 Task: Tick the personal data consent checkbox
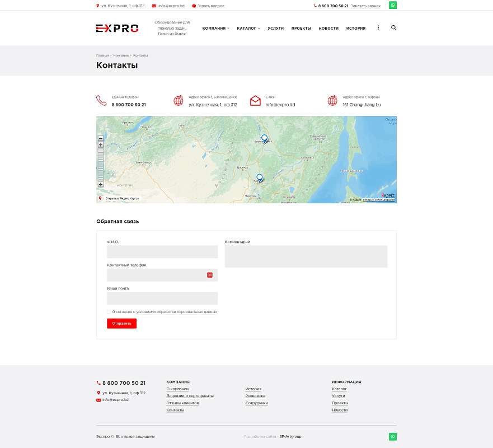point(109,312)
